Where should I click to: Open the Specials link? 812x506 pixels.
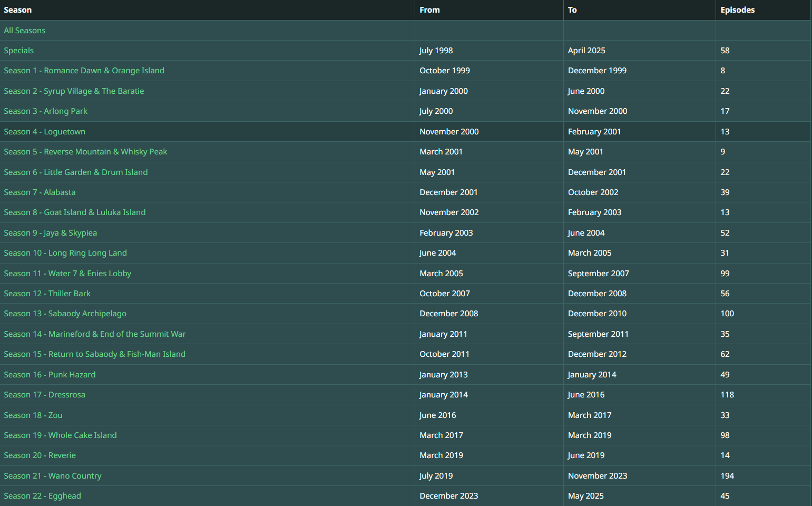(19, 51)
